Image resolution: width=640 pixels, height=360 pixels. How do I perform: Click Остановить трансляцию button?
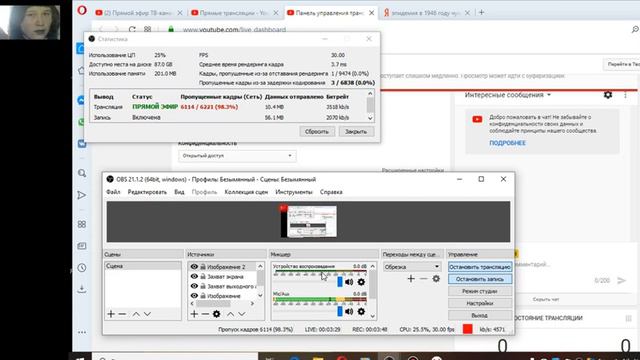click(x=480, y=267)
